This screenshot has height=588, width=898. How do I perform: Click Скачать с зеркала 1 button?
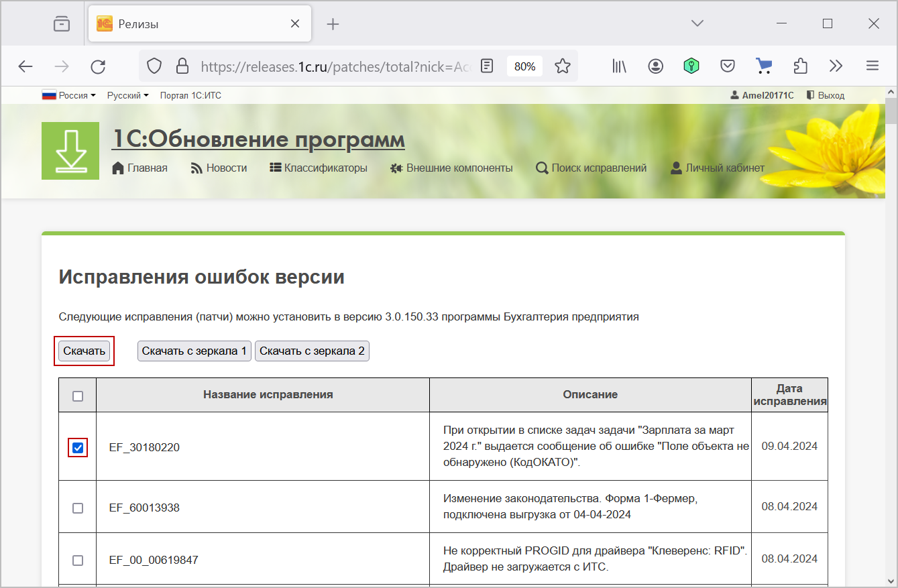pos(194,351)
